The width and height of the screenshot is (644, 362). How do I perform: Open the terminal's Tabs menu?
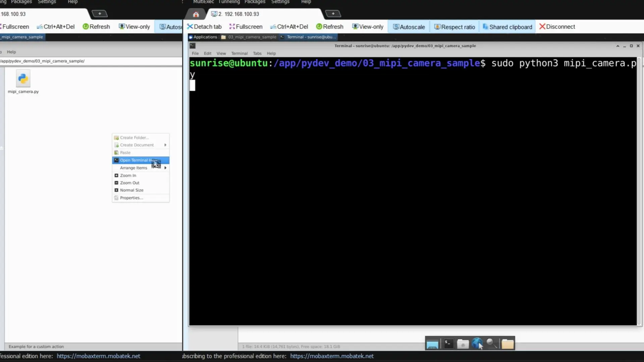click(x=257, y=53)
